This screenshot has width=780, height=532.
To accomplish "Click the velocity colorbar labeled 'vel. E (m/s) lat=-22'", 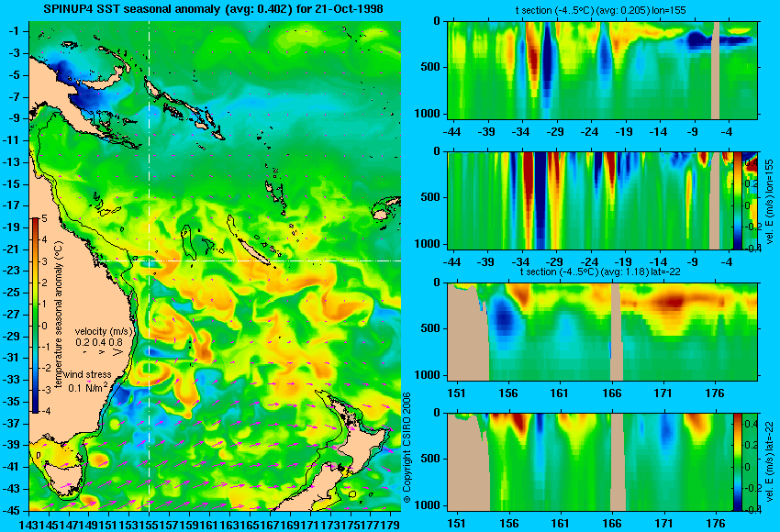I will [x=737, y=462].
